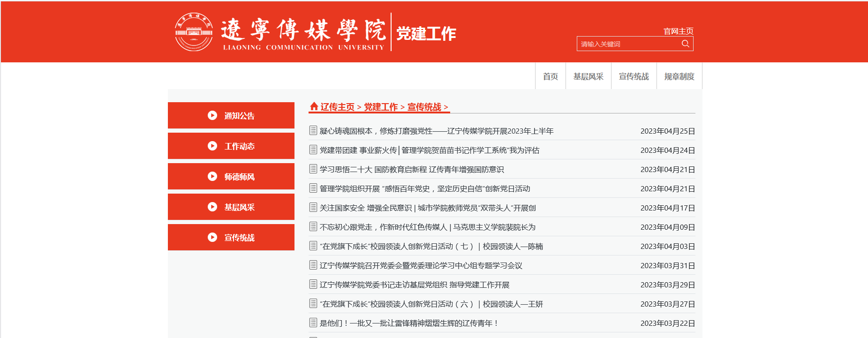868x338 pixels.
Task: Click the play icon beside 通知公告
Action: pos(212,115)
